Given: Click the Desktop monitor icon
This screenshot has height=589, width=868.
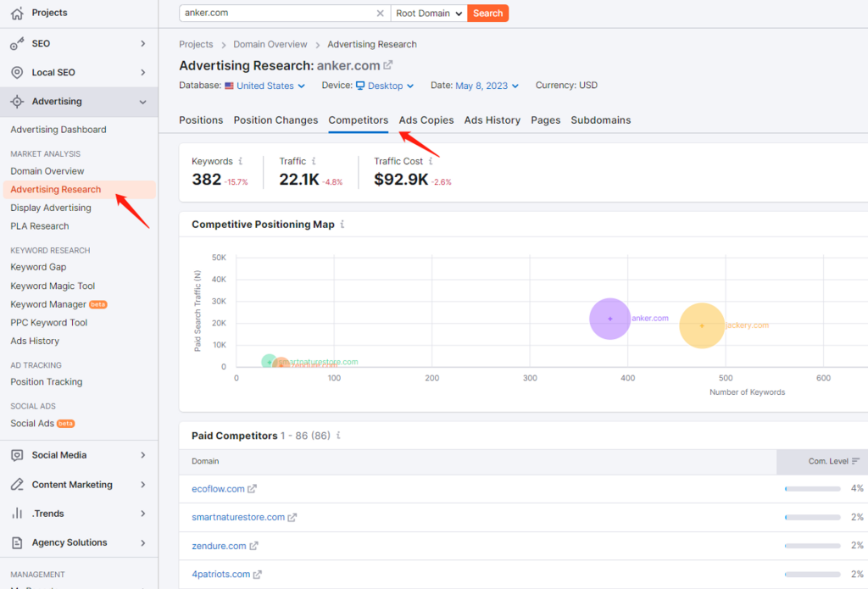Looking at the screenshot, I should coord(360,86).
